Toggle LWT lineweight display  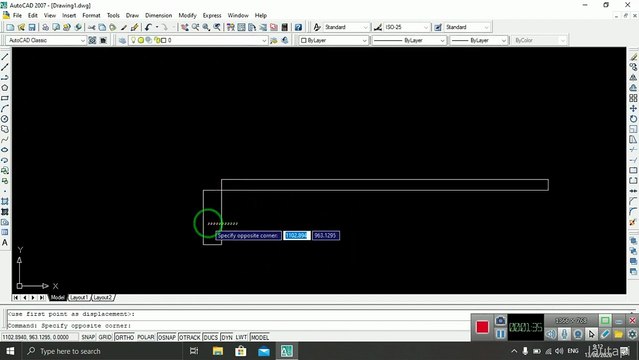click(241, 337)
